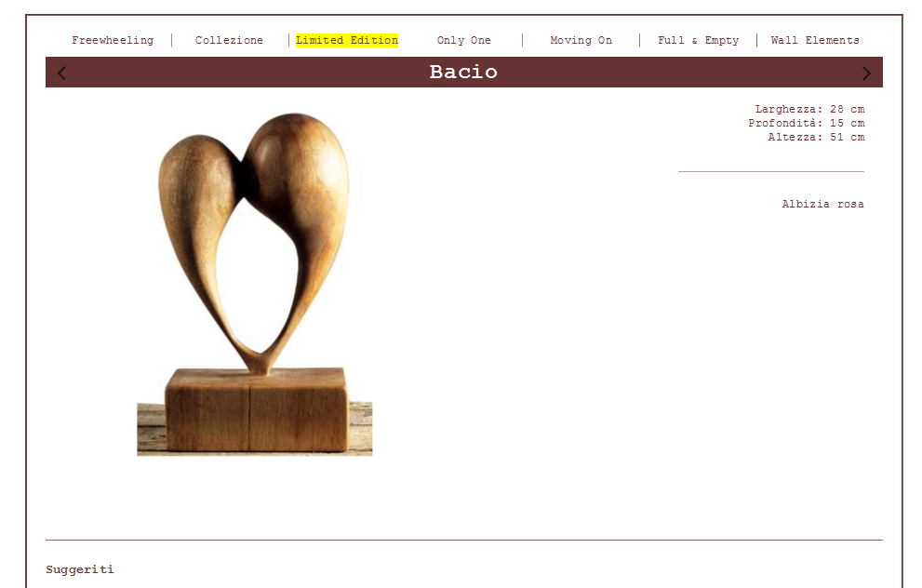Switch to the Only One section

[464, 41]
